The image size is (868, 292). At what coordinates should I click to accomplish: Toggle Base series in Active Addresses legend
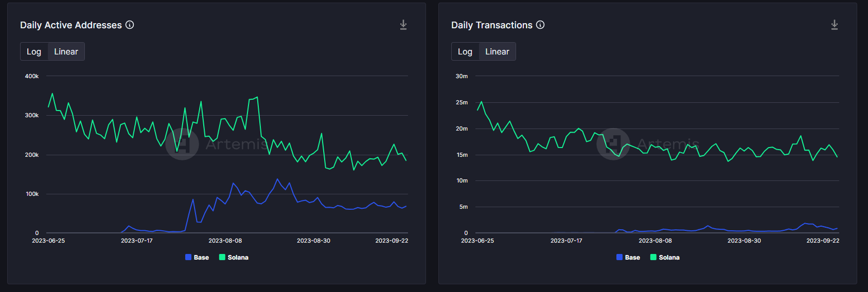pyautogui.click(x=197, y=258)
